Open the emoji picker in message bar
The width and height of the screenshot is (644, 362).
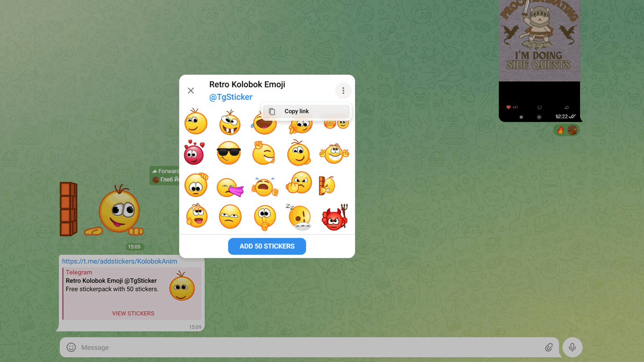[71, 347]
